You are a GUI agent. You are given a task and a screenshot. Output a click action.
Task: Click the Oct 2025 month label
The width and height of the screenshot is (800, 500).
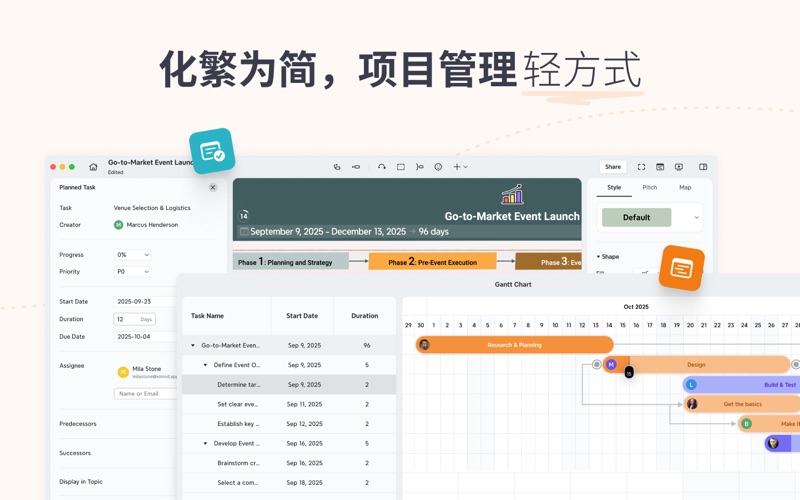coord(636,307)
